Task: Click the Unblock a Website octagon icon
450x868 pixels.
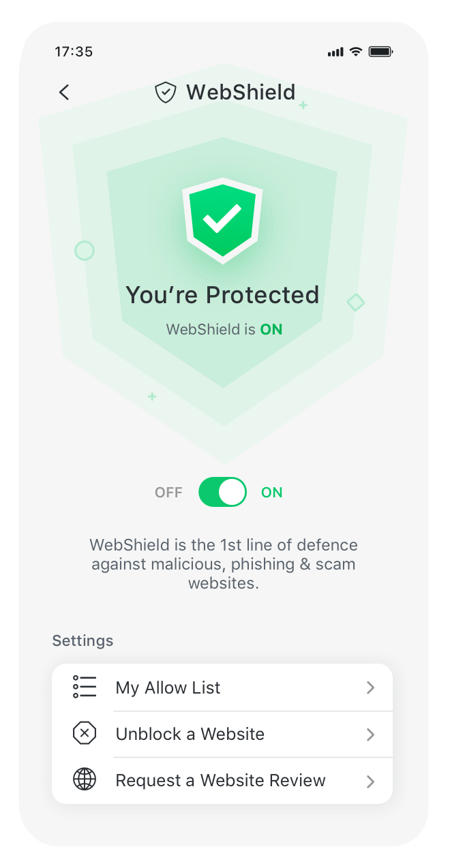Action: (84, 734)
